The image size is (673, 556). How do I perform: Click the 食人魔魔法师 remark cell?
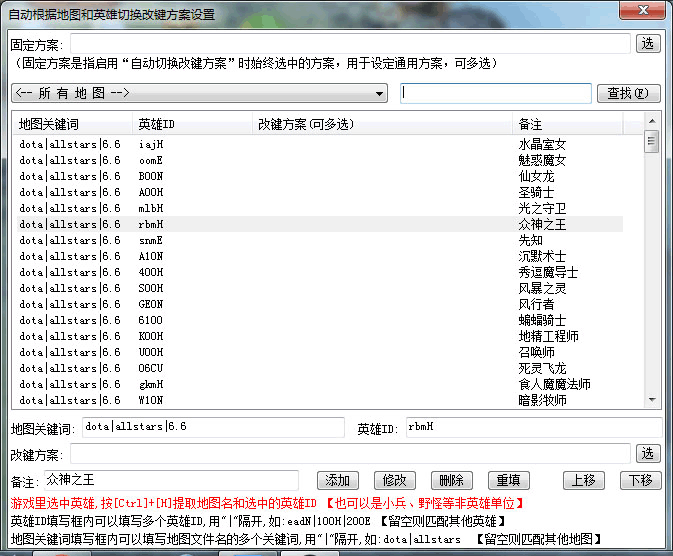(554, 384)
